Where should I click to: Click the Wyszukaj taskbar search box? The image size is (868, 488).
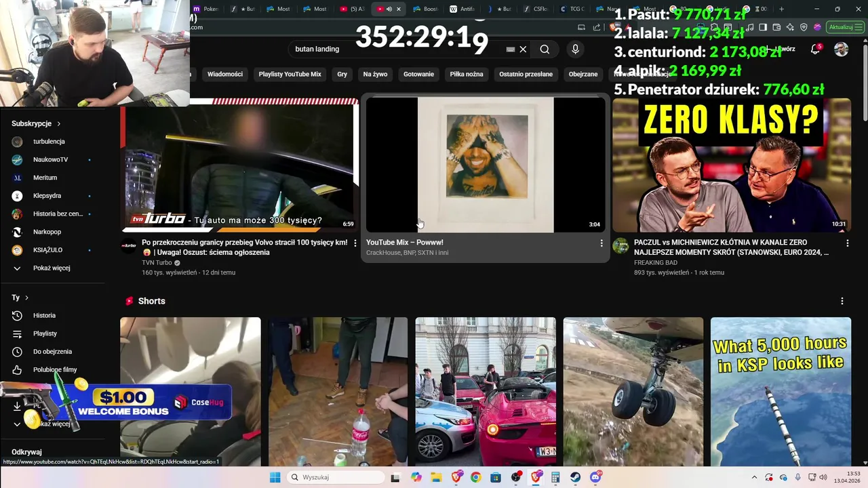pos(335,477)
